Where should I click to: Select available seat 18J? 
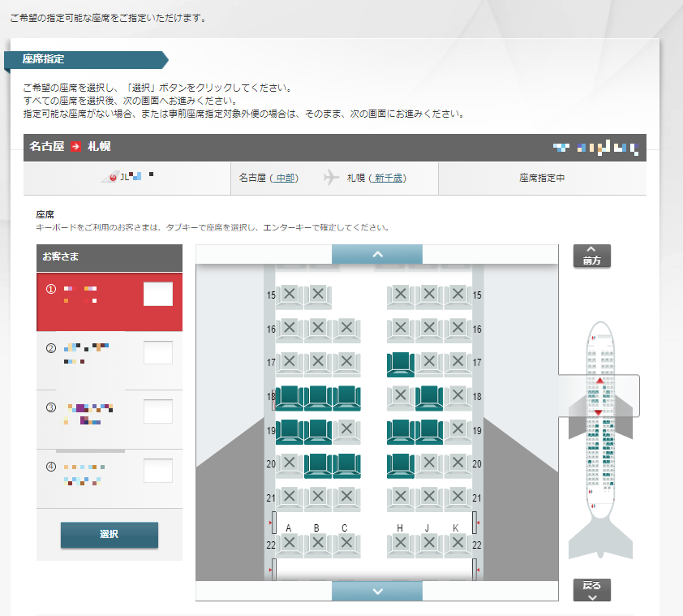click(x=429, y=398)
